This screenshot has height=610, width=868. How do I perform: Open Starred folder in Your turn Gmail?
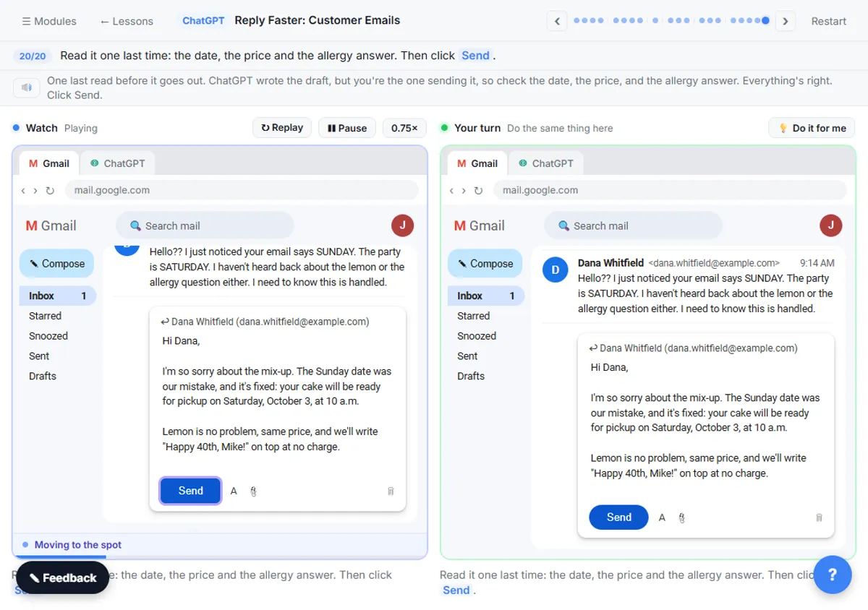pyautogui.click(x=473, y=316)
